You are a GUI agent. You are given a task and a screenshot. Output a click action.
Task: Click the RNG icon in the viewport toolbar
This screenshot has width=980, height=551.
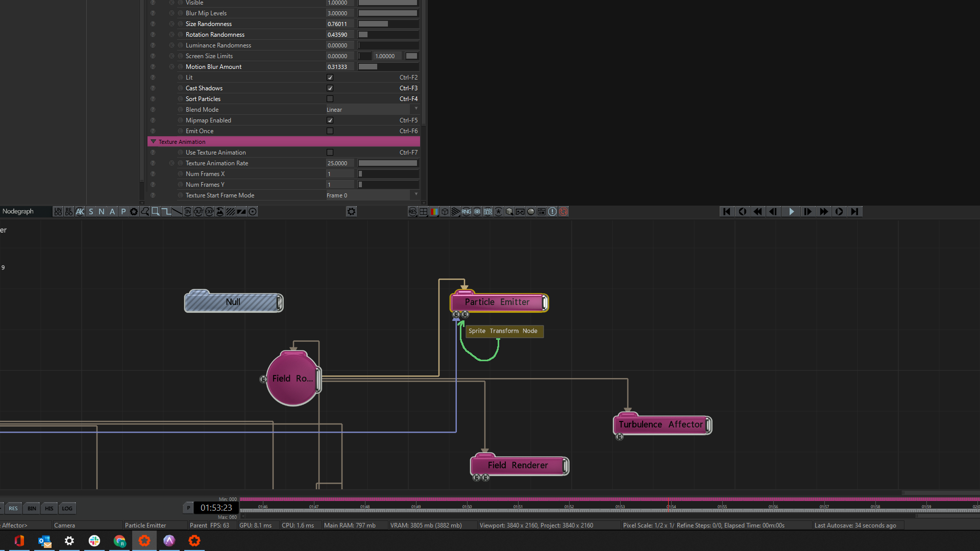point(467,212)
